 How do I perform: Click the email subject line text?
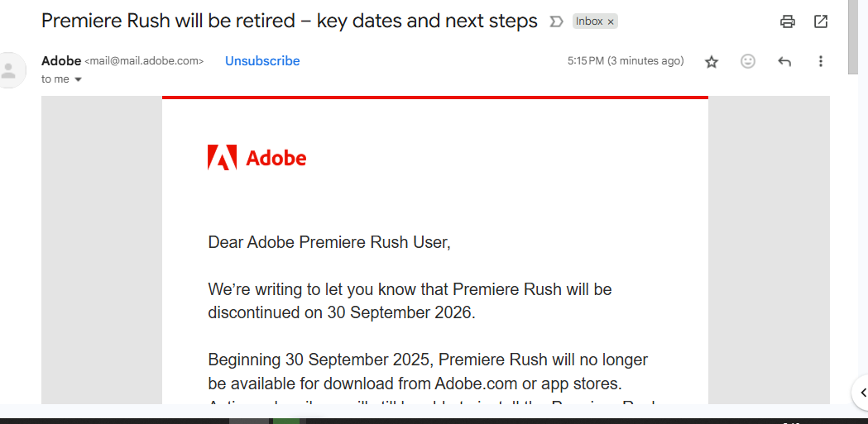289,21
